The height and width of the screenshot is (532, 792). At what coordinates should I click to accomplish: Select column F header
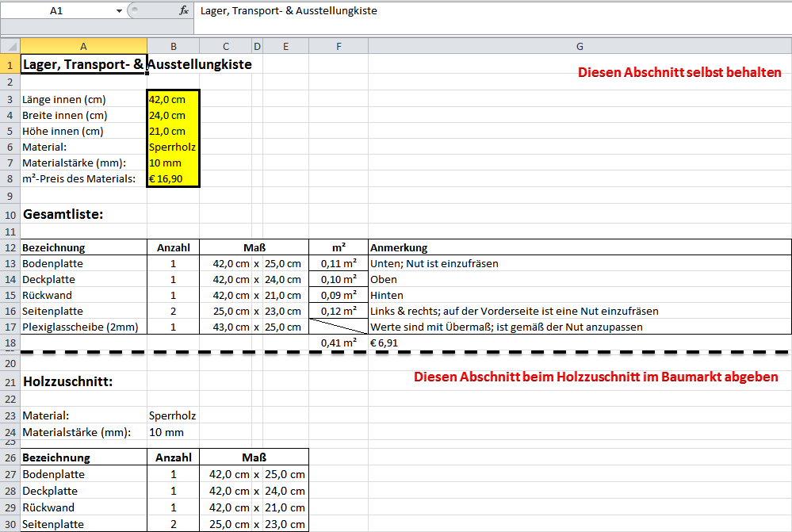coord(339,47)
